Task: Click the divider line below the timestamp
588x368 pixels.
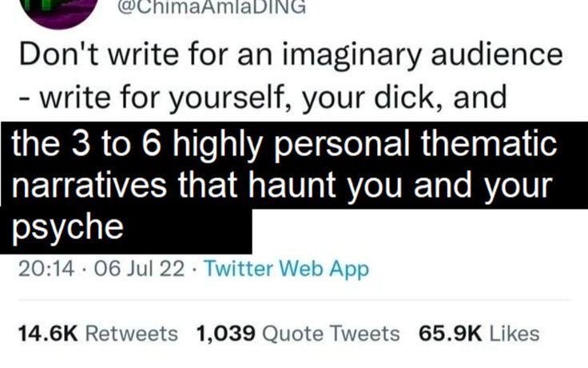Action: 295,300
